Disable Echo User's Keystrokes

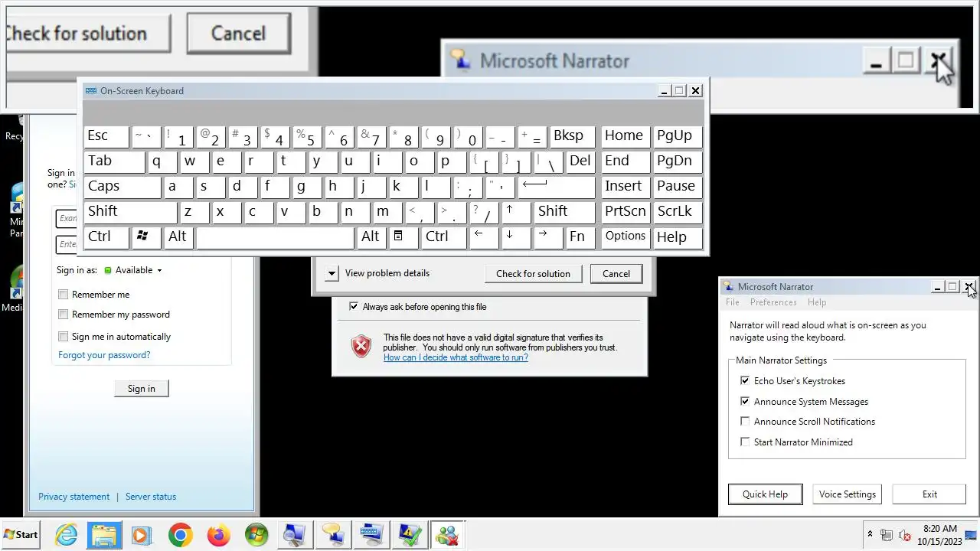(x=745, y=381)
